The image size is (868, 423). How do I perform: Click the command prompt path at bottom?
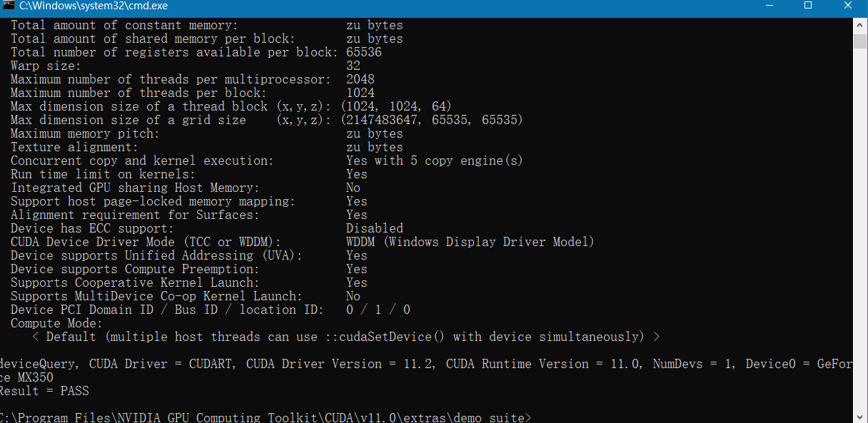point(264,417)
